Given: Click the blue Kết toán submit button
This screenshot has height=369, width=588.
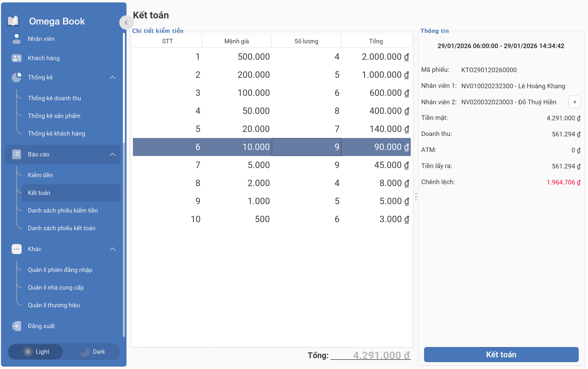Looking at the screenshot, I should click(x=501, y=354).
